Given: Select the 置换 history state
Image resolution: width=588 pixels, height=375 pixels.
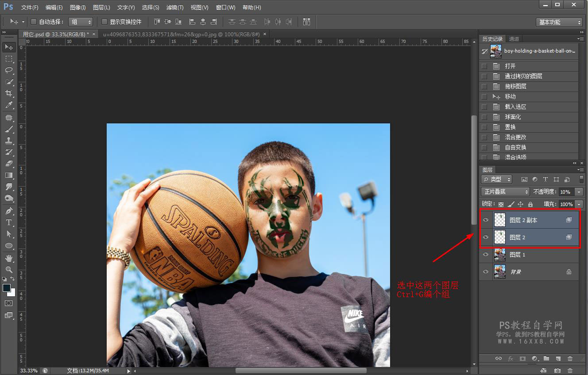Looking at the screenshot, I should 529,127.
